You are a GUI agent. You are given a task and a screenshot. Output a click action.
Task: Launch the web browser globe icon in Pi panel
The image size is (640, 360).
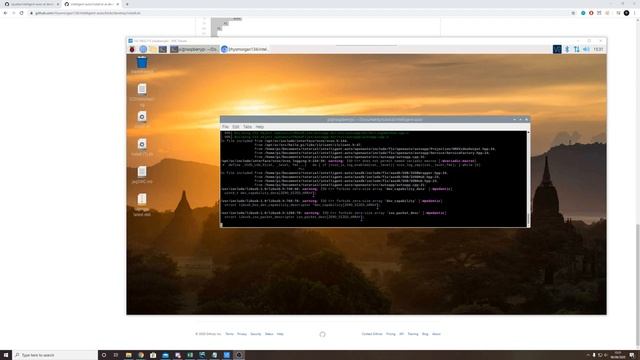(x=143, y=49)
